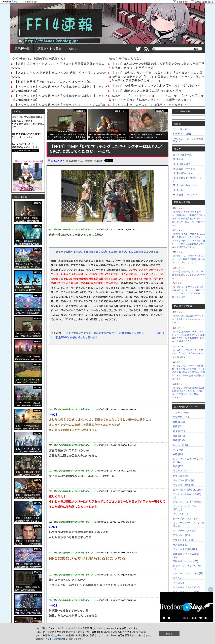
Task: Click into the blog search input field
Action: pyautogui.click(x=172, y=49)
